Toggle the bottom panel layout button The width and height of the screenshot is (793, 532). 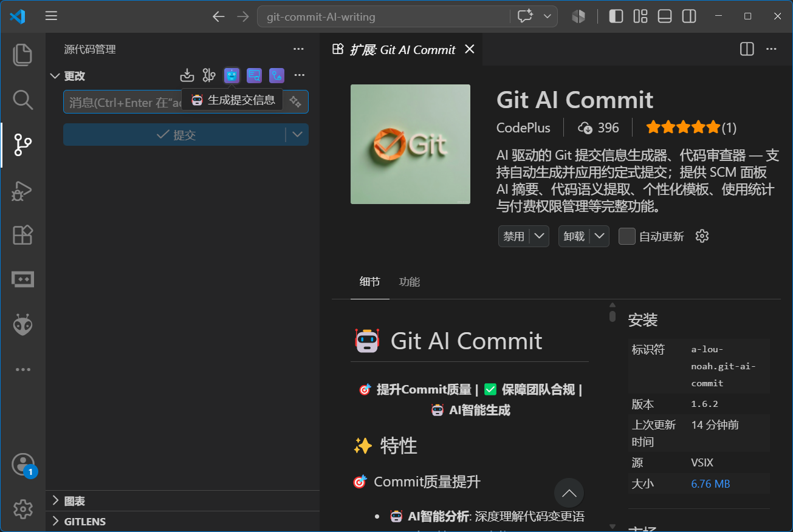coord(665,16)
